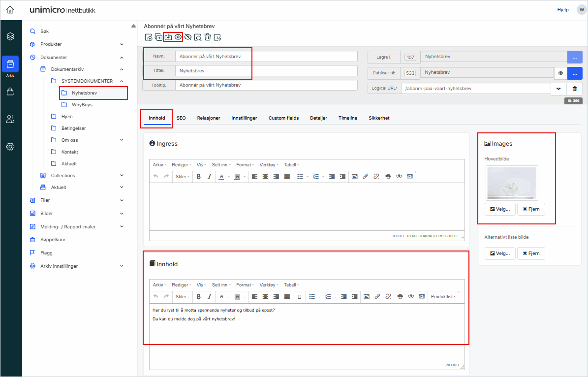588x377 pixels.
Task: Open the Logical URL dropdown arrow
Action: [x=558, y=89]
